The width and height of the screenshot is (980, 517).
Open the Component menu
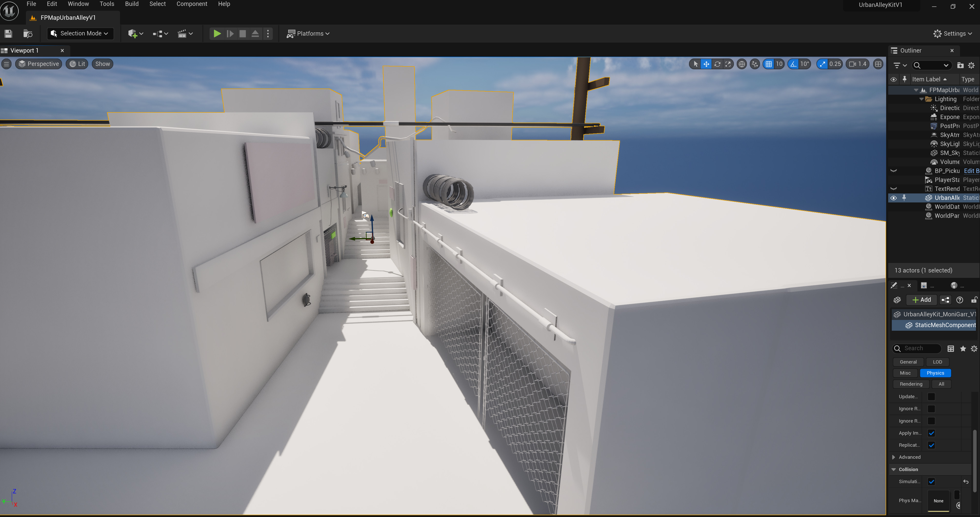point(192,4)
